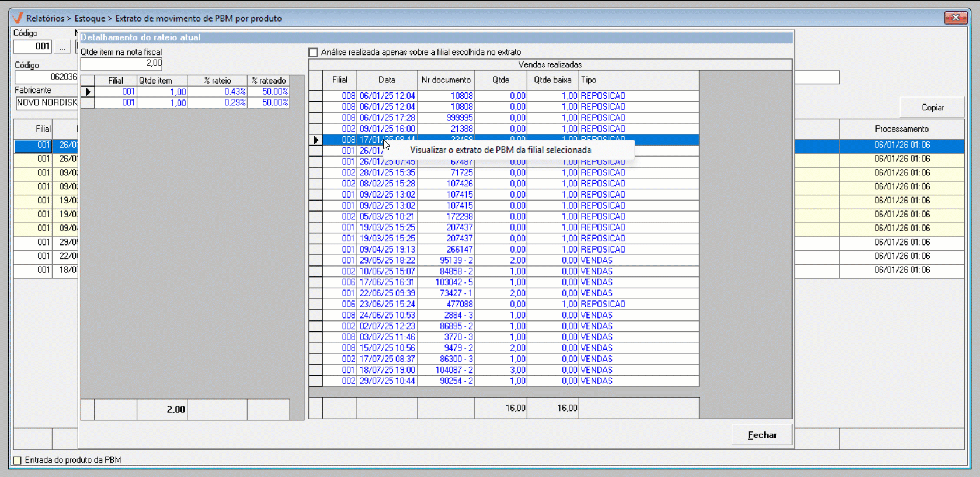Click the Data column header in Vendas realizadas
Screen dimensions: 980x477
pyautogui.click(x=387, y=80)
